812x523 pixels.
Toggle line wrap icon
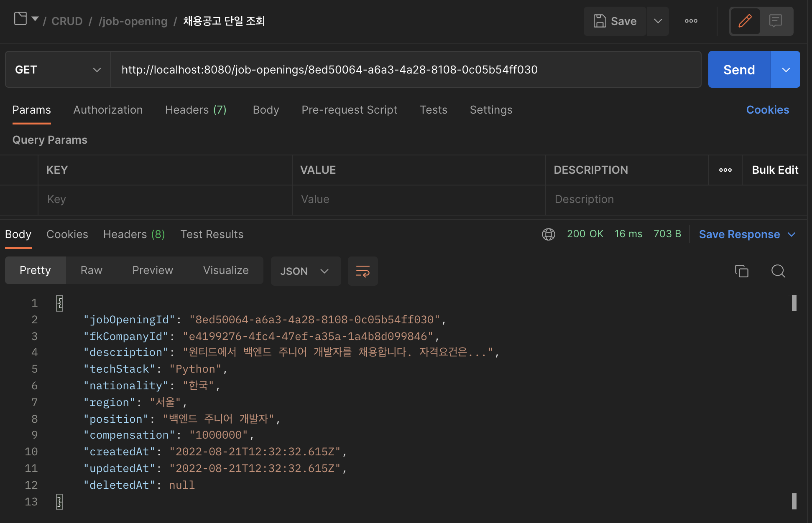363,271
